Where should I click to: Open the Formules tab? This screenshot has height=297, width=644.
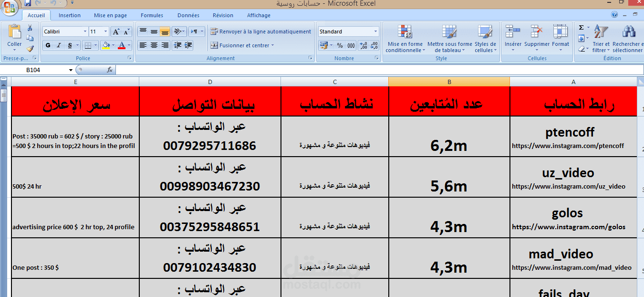coord(152,15)
